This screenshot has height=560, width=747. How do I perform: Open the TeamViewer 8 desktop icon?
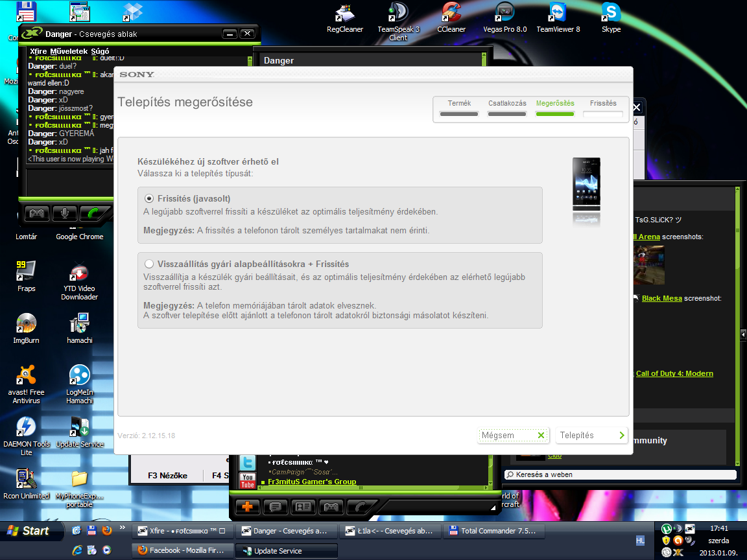click(x=558, y=19)
